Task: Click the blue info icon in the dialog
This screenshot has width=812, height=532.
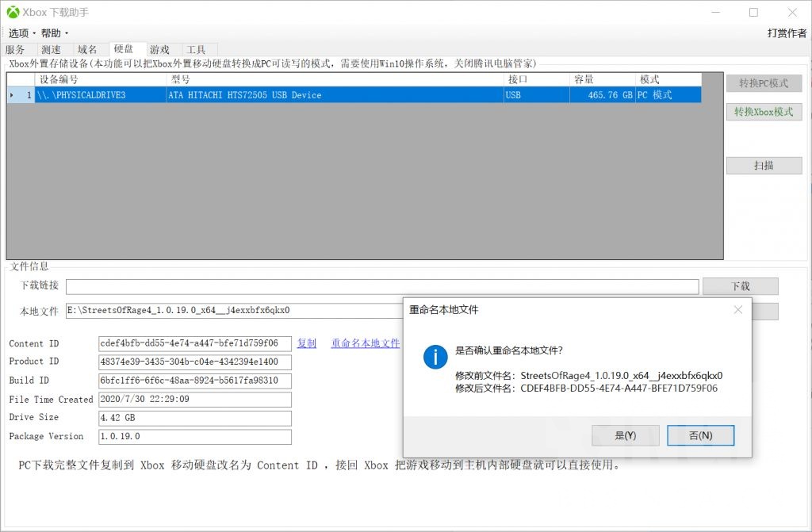Action: [435, 357]
